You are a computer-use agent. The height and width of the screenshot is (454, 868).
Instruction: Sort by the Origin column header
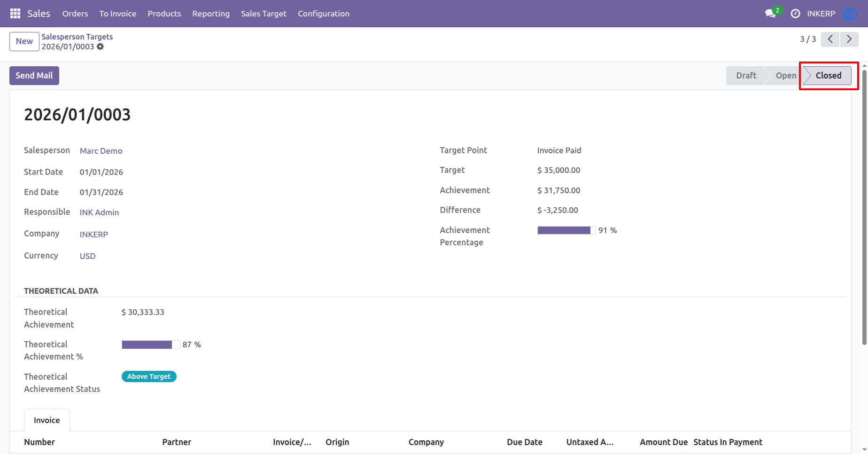[337, 442]
